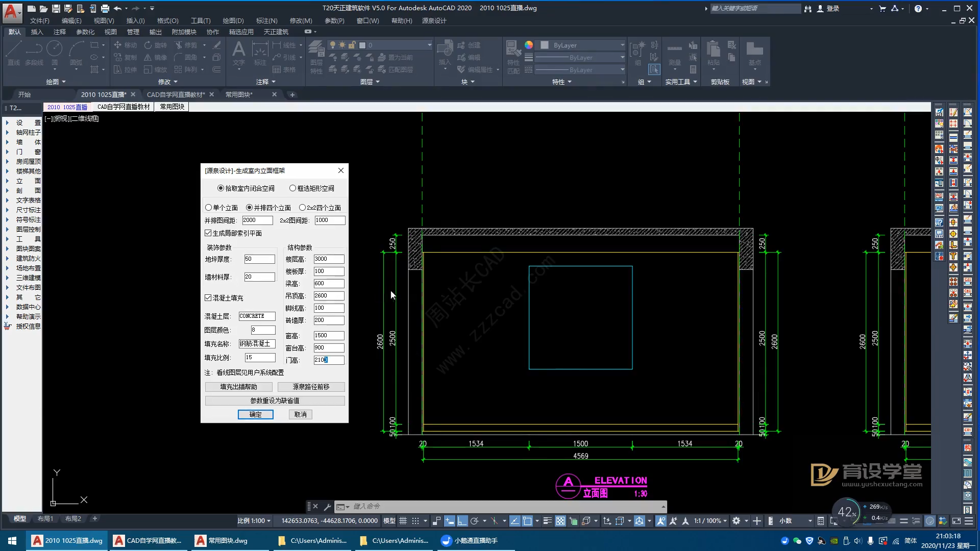The height and width of the screenshot is (551, 980).
Task: Select 2x2四个立面 radio option
Action: [x=320, y=208]
